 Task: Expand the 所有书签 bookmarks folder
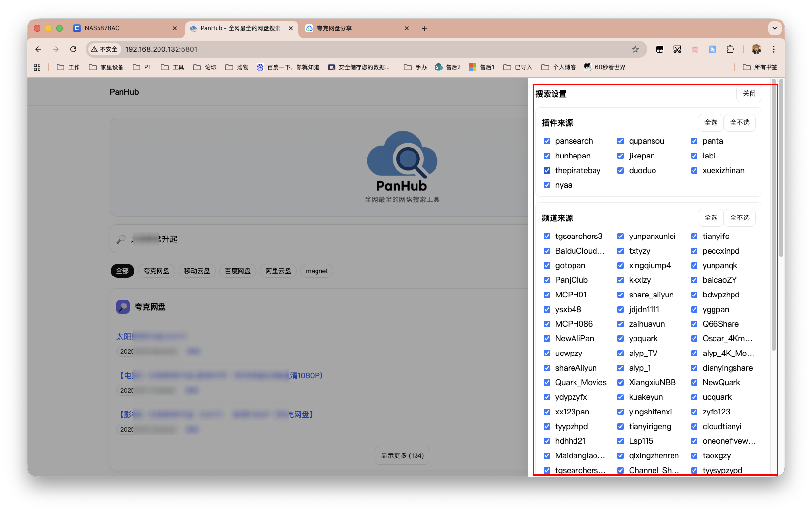(x=760, y=67)
